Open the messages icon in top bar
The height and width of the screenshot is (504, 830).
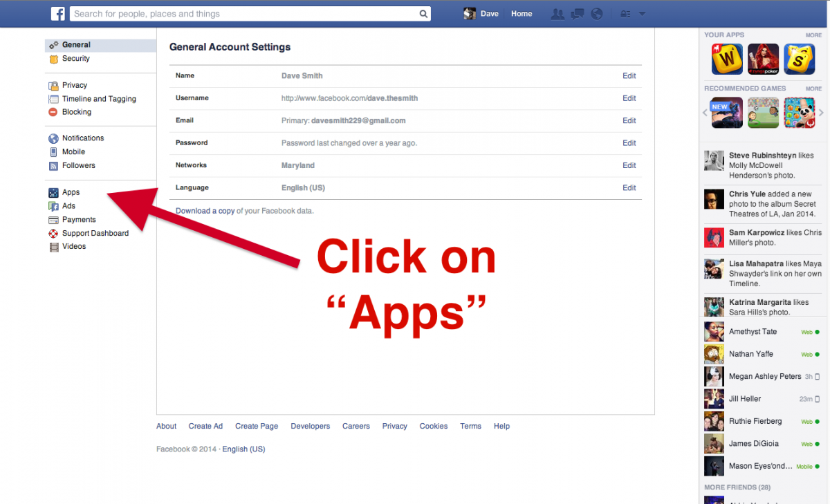click(x=577, y=14)
